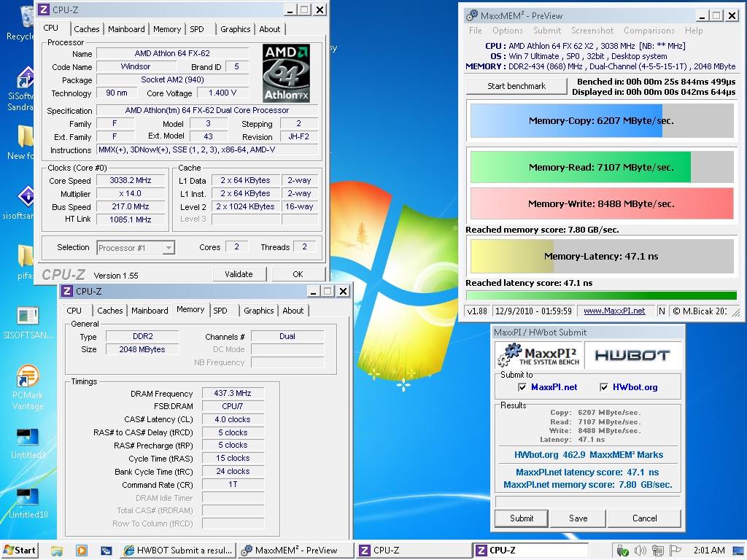The width and height of the screenshot is (747, 560).
Task: Click the Memory-Read result bar
Action: (602, 167)
